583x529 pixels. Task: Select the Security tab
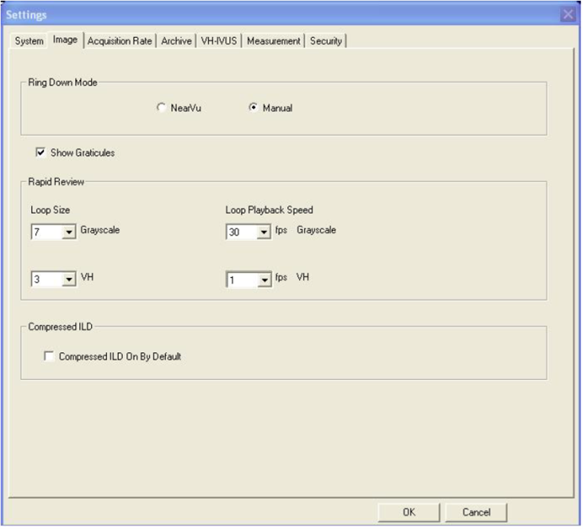pos(326,41)
